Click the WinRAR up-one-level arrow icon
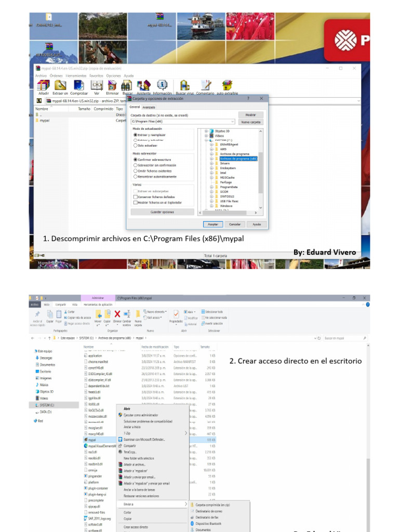 [x=39, y=101]
